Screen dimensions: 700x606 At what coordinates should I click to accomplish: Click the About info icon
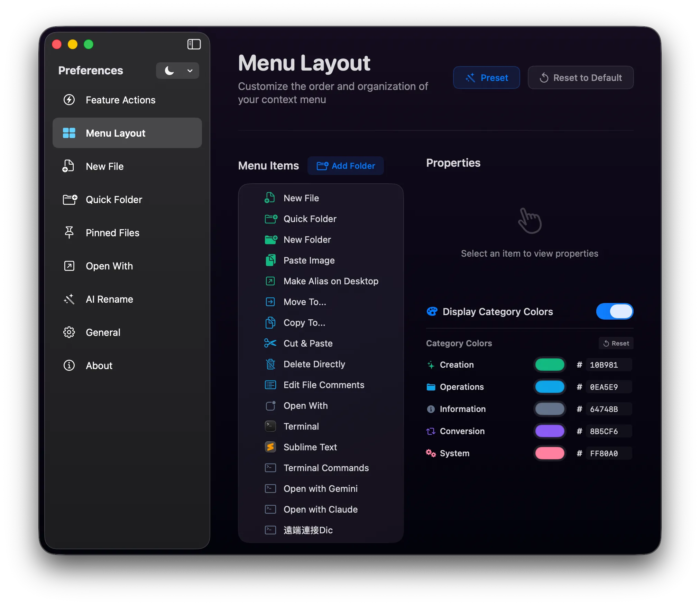point(69,366)
